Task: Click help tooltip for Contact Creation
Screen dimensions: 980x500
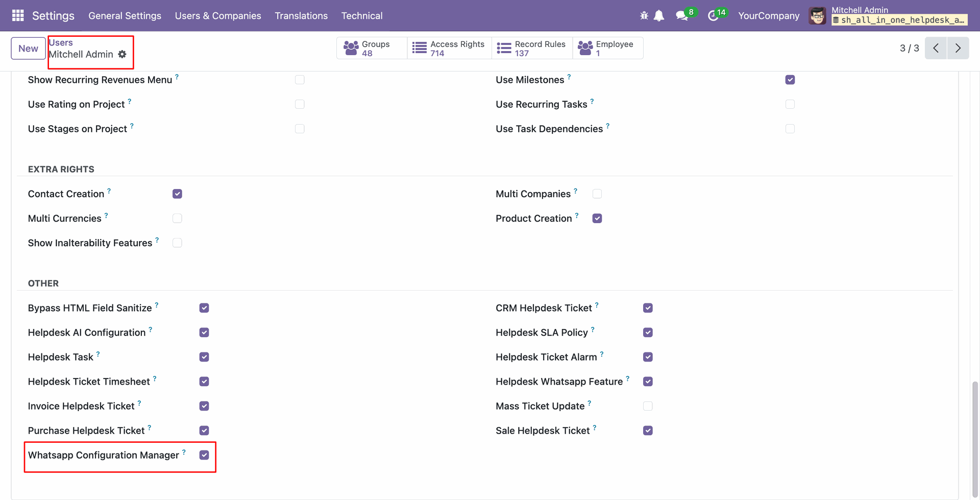Action: click(x=109, y=191)
